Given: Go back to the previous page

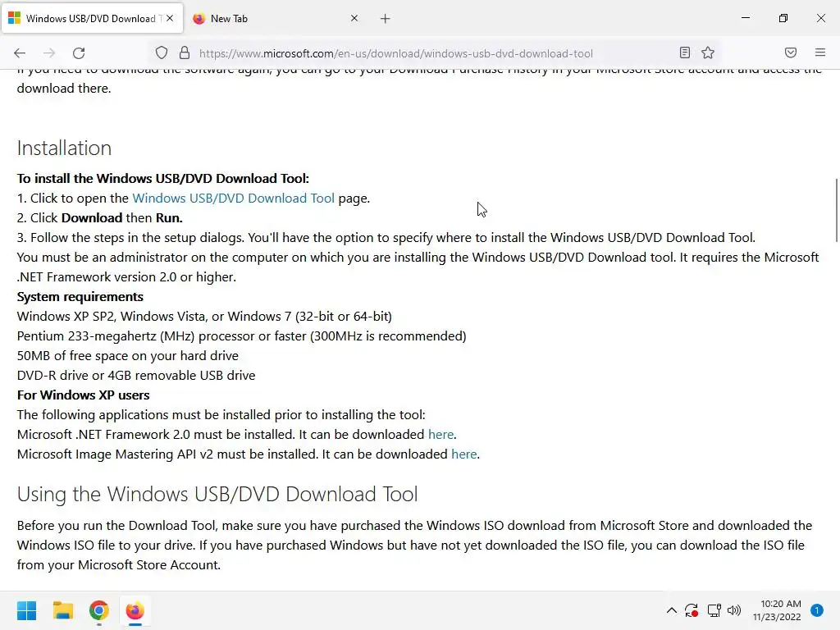Looking at the screenshot, I should click(20, 53).
